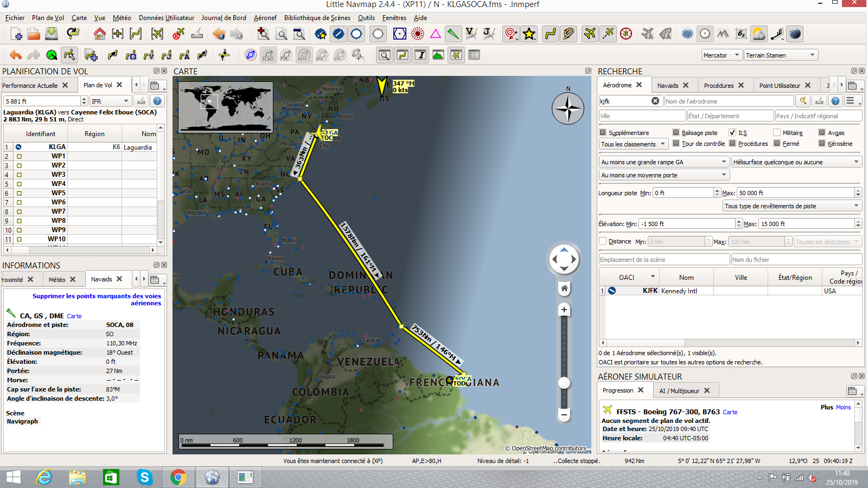Click the magenta triangle toolbar icon
Viewport: 868px width, 488px height.
tap(435, 34)
